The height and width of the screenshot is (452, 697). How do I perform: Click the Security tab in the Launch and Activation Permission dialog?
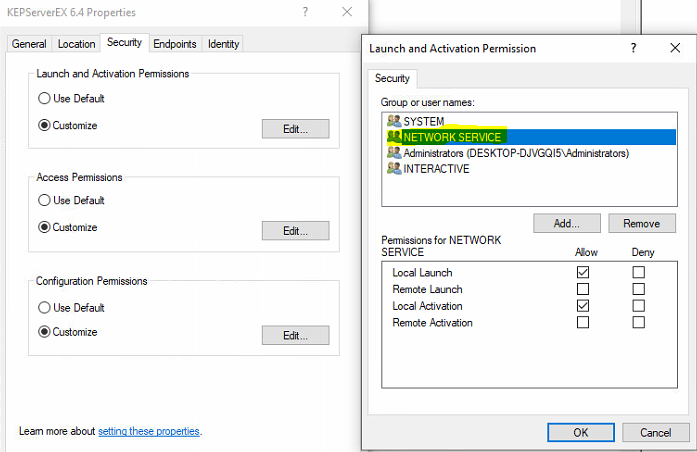point(392,79)
